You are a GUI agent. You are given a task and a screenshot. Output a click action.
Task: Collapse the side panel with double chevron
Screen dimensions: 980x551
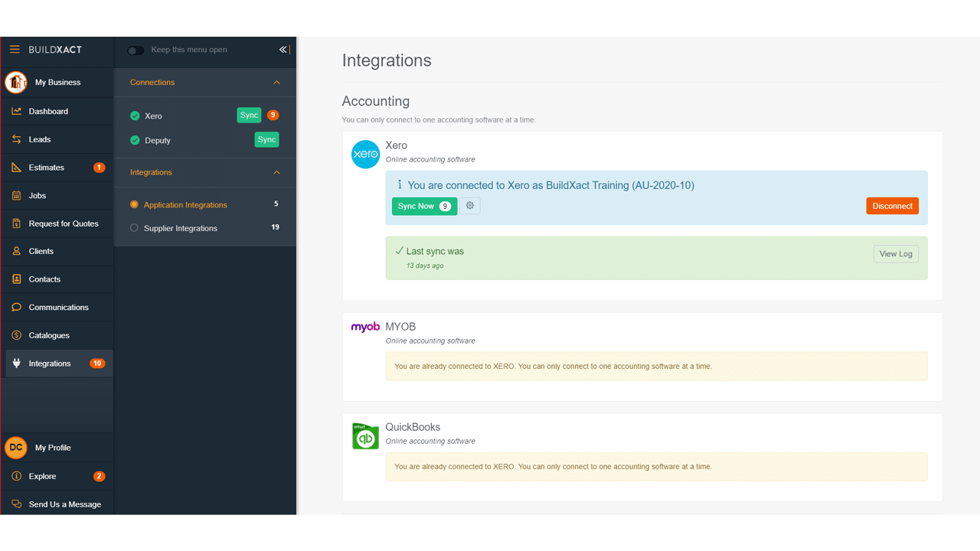tap(283, 50)
